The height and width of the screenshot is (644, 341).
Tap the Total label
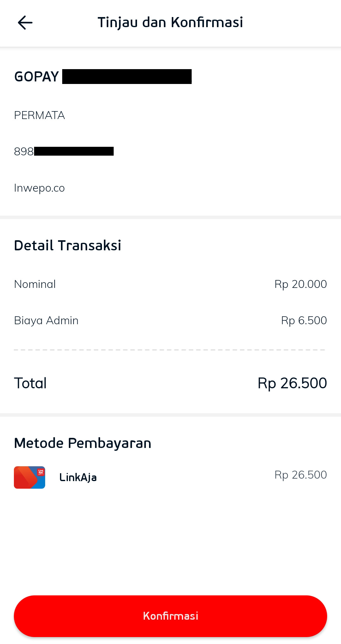(30, 383)
